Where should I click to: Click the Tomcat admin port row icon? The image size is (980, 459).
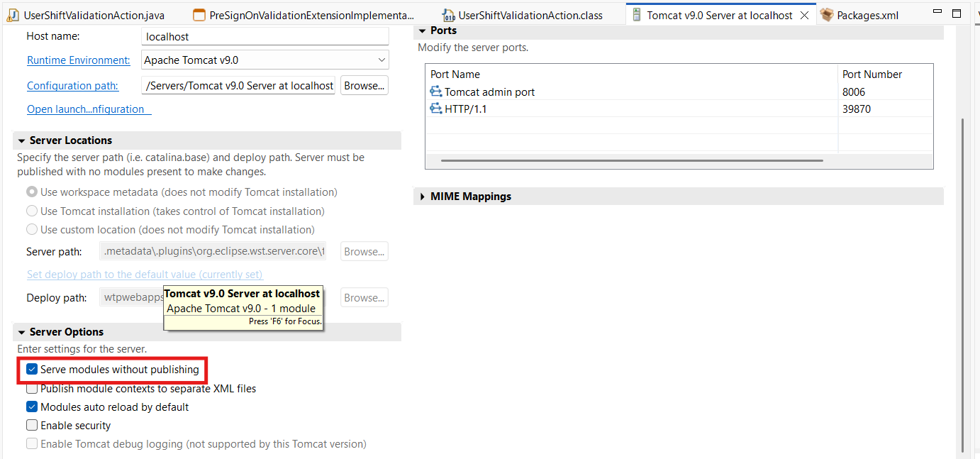436,92
